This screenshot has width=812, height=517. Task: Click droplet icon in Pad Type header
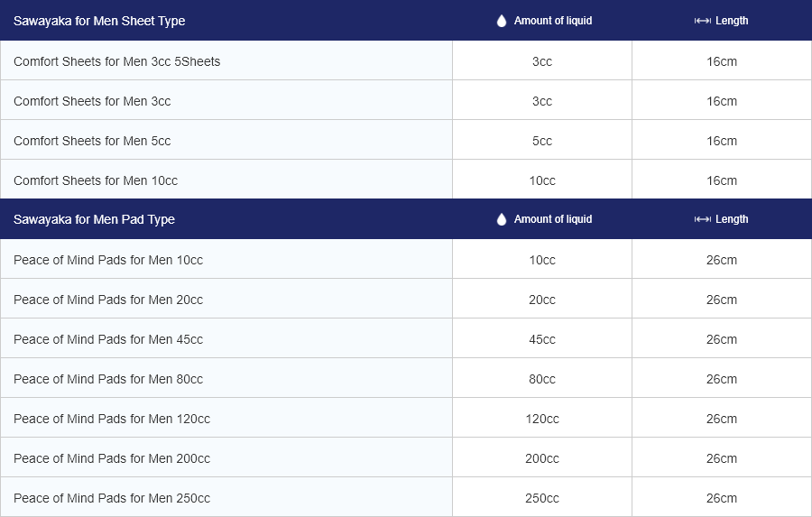[502, 219]
